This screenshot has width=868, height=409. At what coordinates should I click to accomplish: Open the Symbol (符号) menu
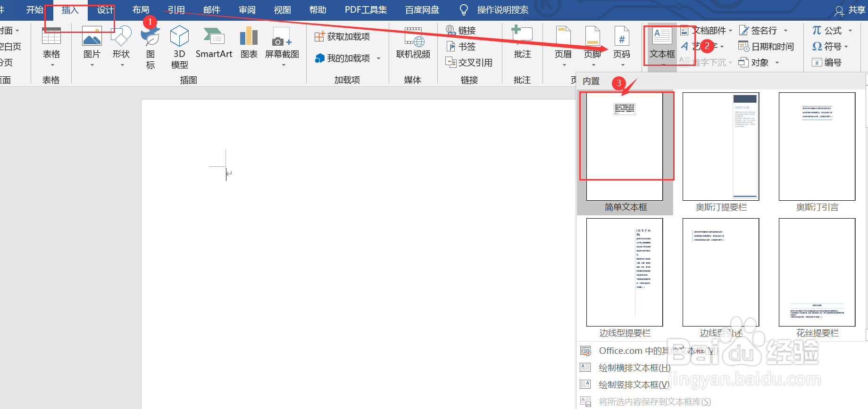click(x=827, y=46)
